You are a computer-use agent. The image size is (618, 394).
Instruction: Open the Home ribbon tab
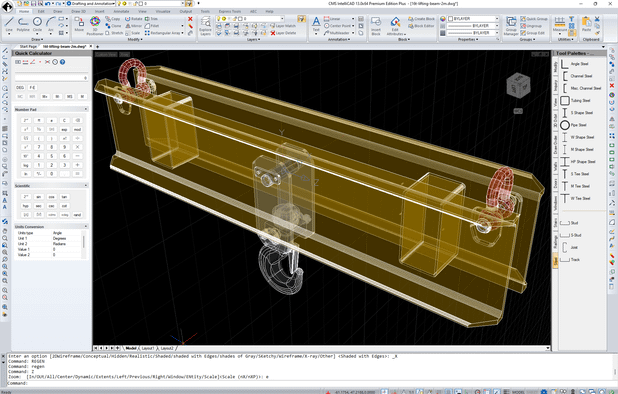click(24, 11)
